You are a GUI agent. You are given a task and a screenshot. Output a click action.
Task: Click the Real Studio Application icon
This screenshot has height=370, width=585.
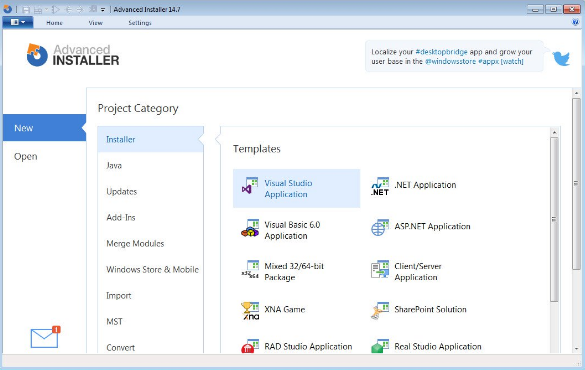pos(380,346)
